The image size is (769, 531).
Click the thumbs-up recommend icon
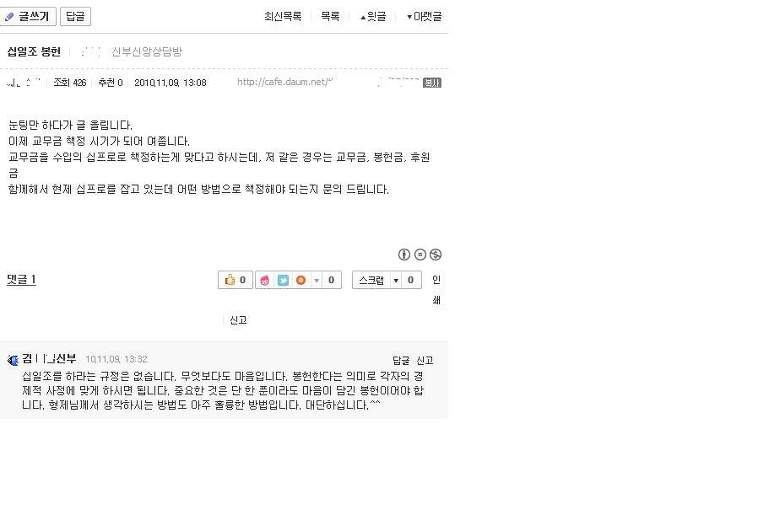pos(230,280)
